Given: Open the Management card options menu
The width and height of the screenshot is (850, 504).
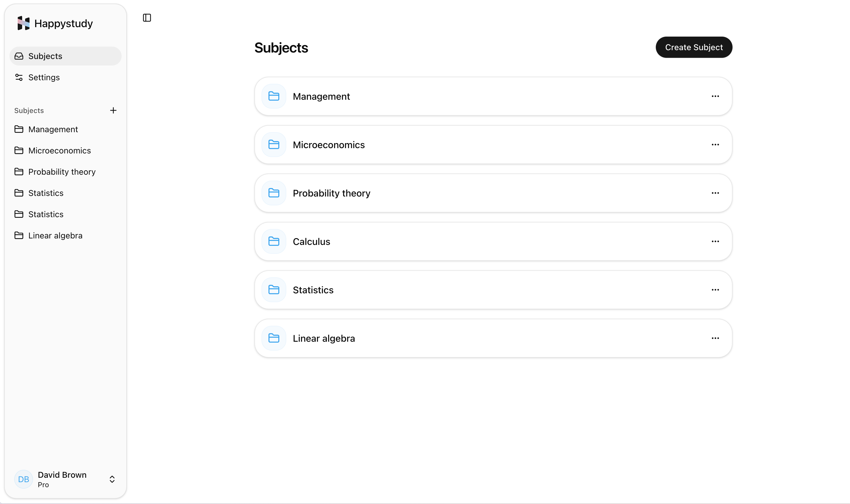Looking at the screenshot, I should (715, 96).
